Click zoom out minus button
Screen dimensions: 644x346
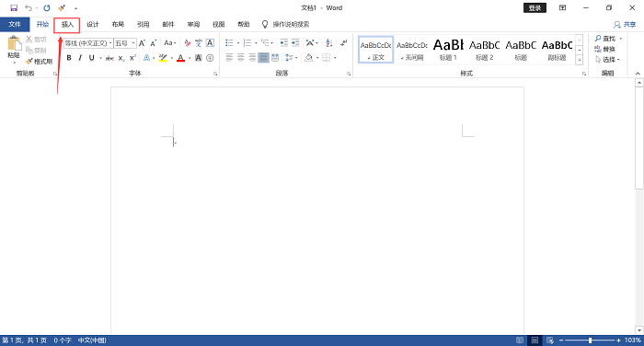[x=561, y=340]
